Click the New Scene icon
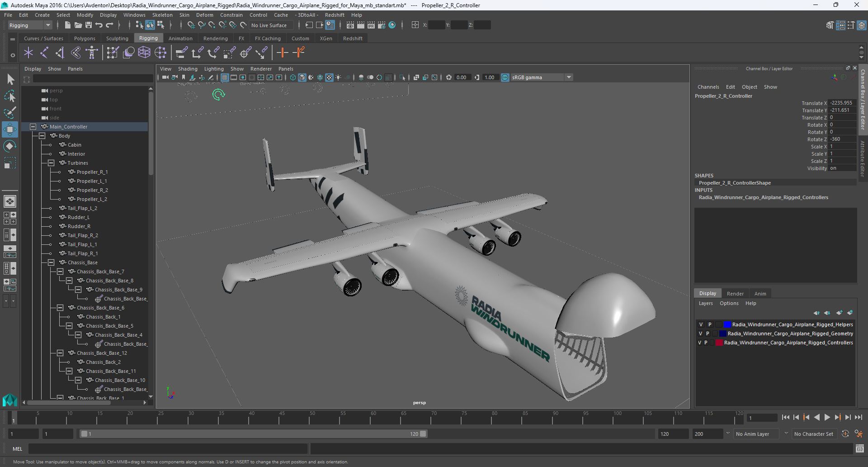 click(67, 25)
